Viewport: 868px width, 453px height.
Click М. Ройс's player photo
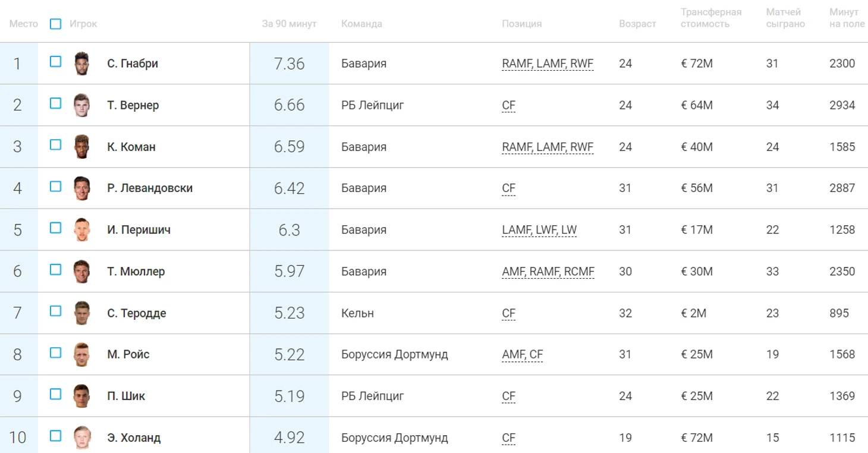click(x=81, y=355)
